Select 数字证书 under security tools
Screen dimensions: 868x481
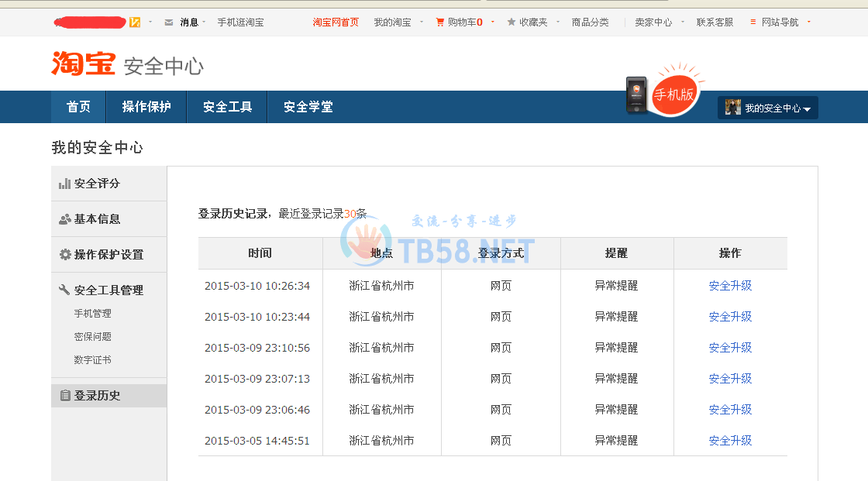coord(94,359)
